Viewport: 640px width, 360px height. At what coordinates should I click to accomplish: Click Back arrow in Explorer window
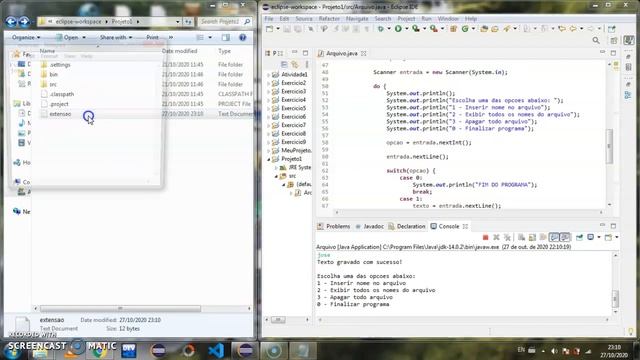coord(11,21)
